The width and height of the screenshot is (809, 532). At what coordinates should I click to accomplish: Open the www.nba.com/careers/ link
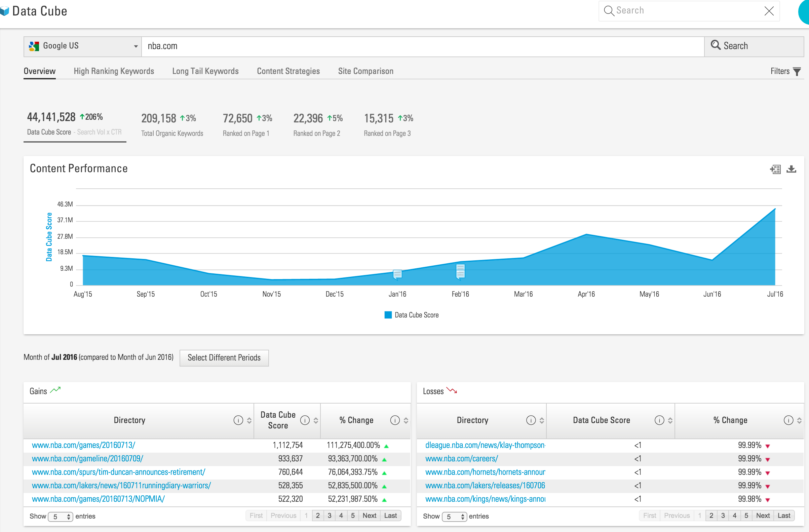coord(462,459)
